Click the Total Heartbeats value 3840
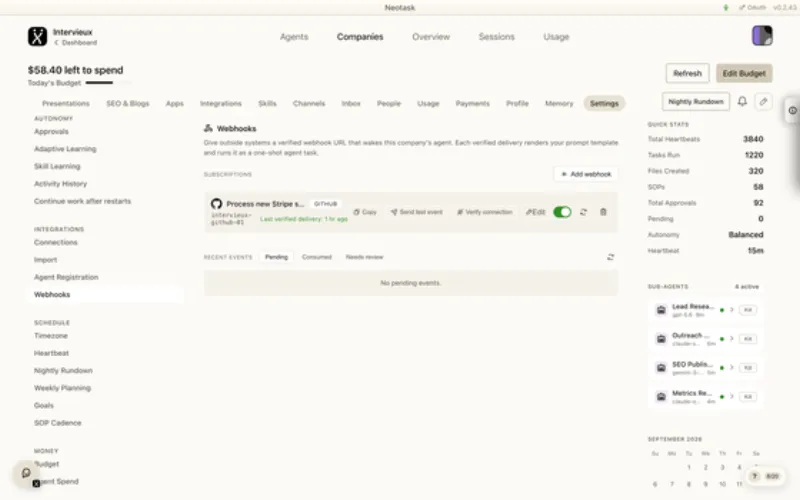The width and height of the screenshot is (800, 500). coord(753,139)
